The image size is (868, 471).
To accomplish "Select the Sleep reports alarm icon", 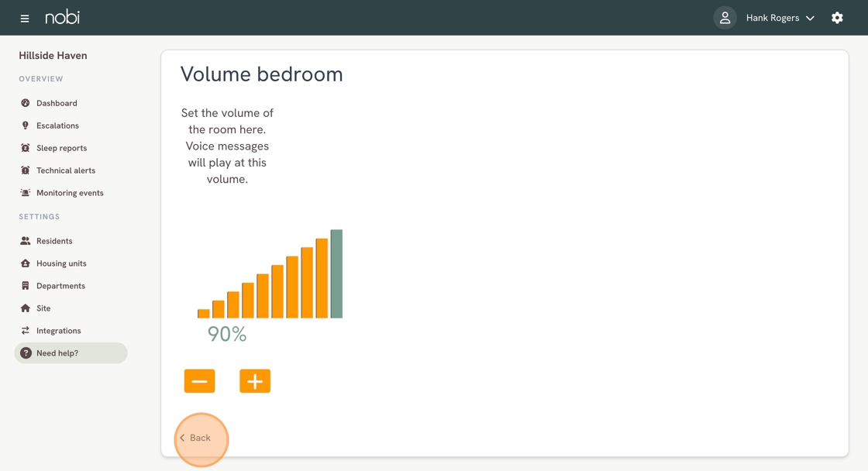I will [x=25, y=148].
